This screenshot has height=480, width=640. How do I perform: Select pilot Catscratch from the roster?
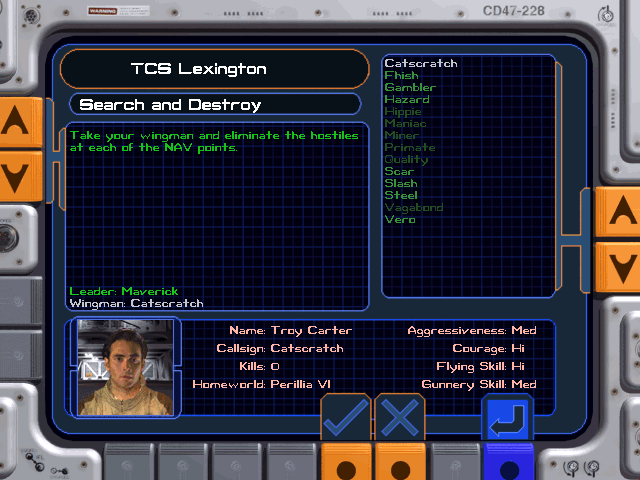click(420, 64)
